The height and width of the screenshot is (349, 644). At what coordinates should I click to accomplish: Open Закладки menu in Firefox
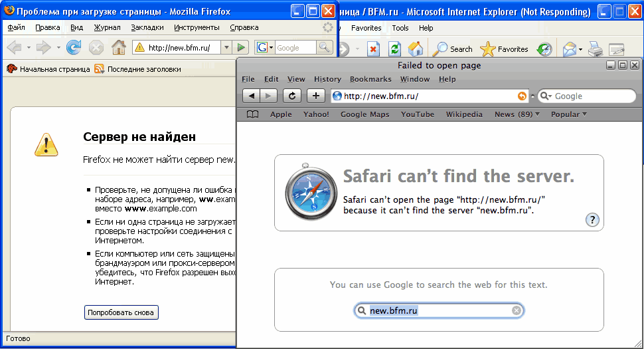pos(147,27)
